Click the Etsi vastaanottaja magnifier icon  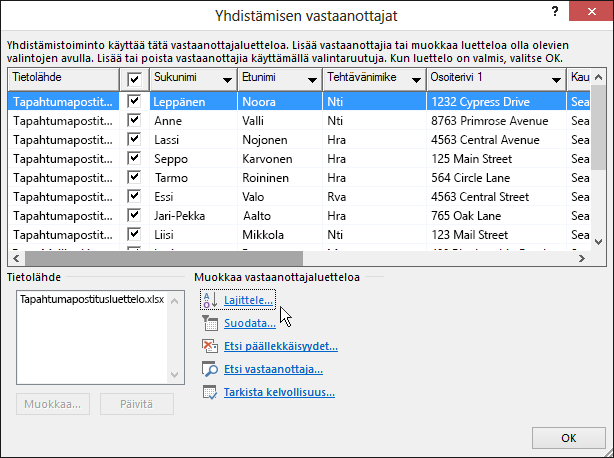click(x=210, y=369)
